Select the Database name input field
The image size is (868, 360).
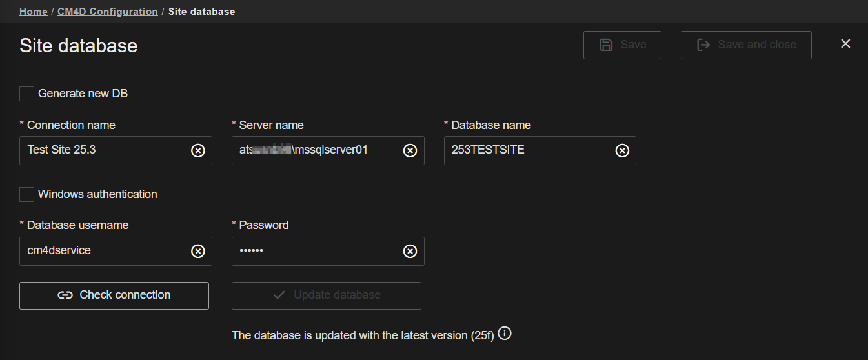pos(526,150)
